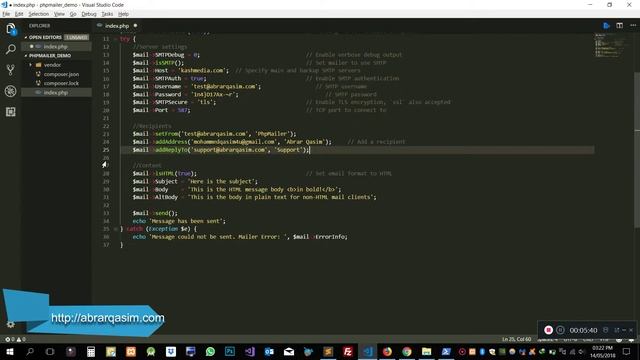The height and width of the screenshot is (360, 640).
Task: Click the 'Message has been sent' echo line
Action: (x=179, y=221)
